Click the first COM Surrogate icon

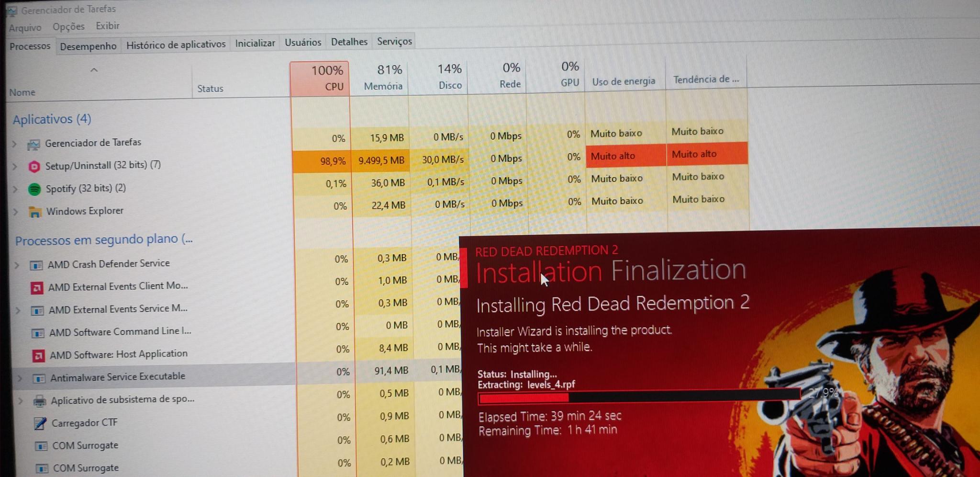[x=42, y=446]
